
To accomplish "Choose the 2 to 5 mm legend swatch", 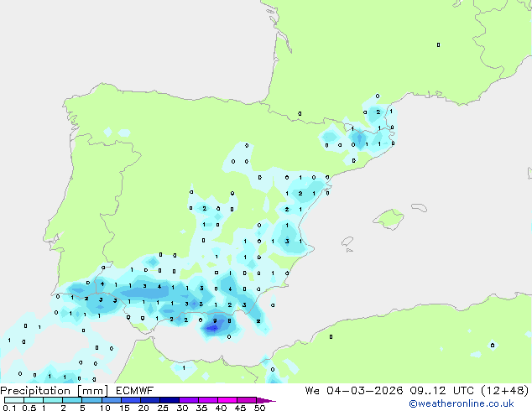I will point(72,400).
